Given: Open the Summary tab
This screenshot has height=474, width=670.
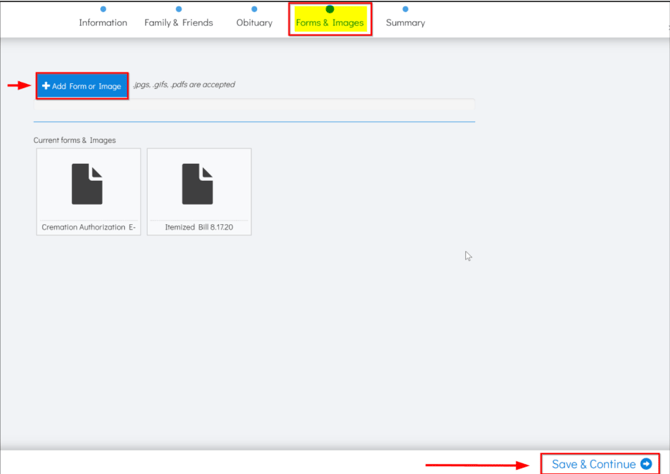Looking at the screenshot, I should (x=405, y=22).
